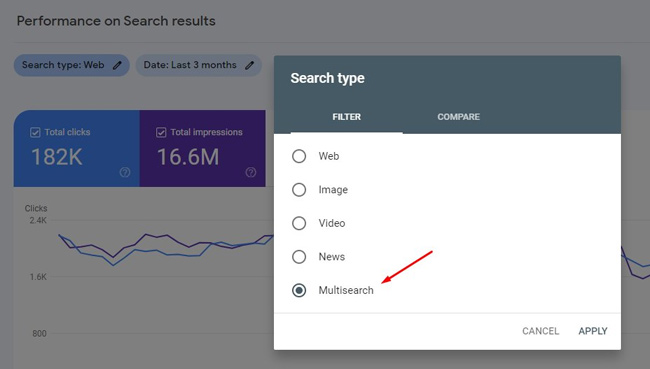This screenshot has width=650, height=369.
Task: Choose the Video search type
Action: [x=299, y=223]
